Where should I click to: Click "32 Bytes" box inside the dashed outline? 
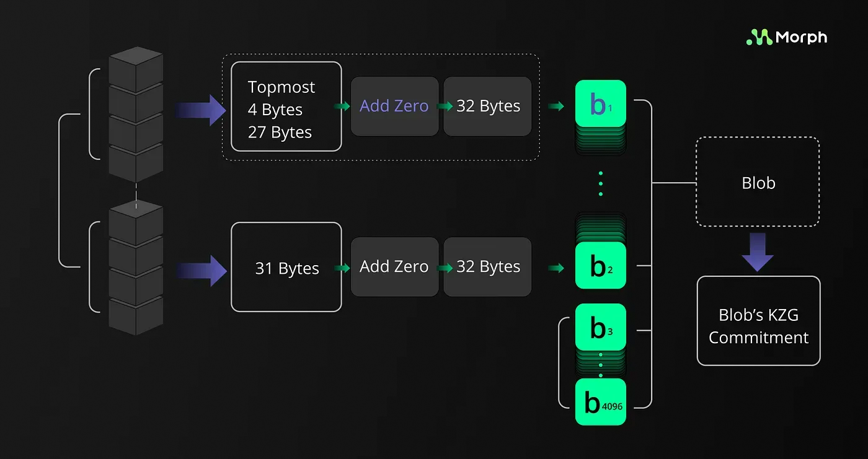(487, 107)
